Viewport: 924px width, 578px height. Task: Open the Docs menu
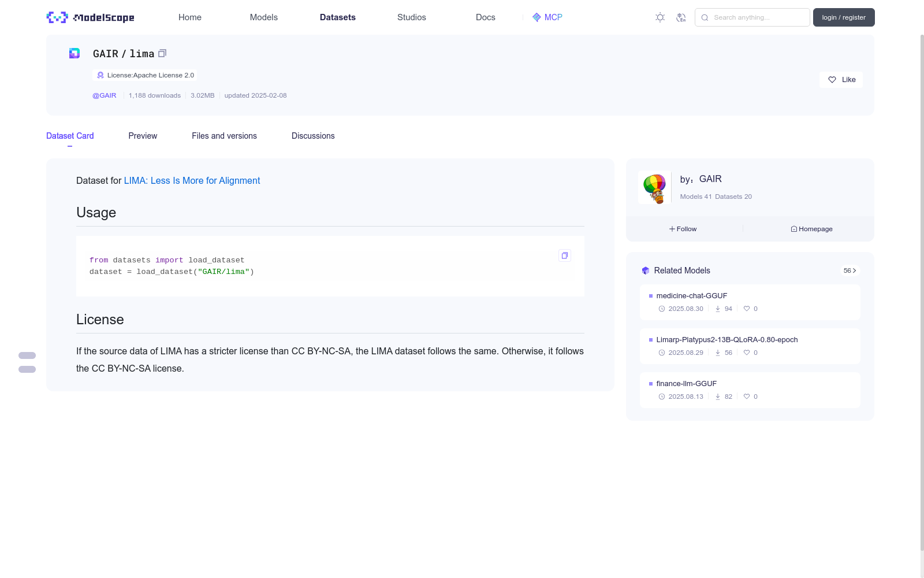point(486,17)
